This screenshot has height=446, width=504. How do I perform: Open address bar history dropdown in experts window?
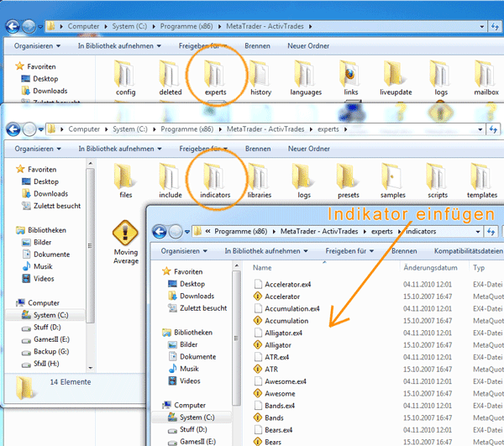(480, 129)
